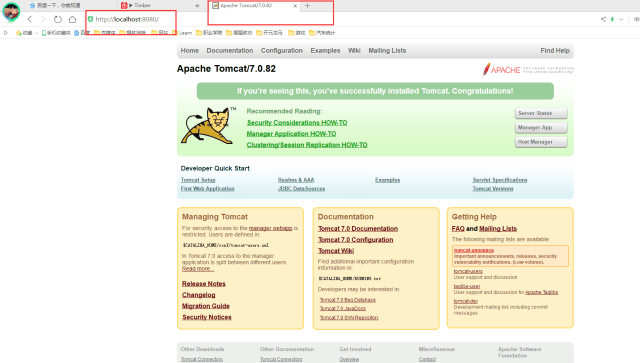Click the tab mute speaker icon

click(x=198, y=6)
